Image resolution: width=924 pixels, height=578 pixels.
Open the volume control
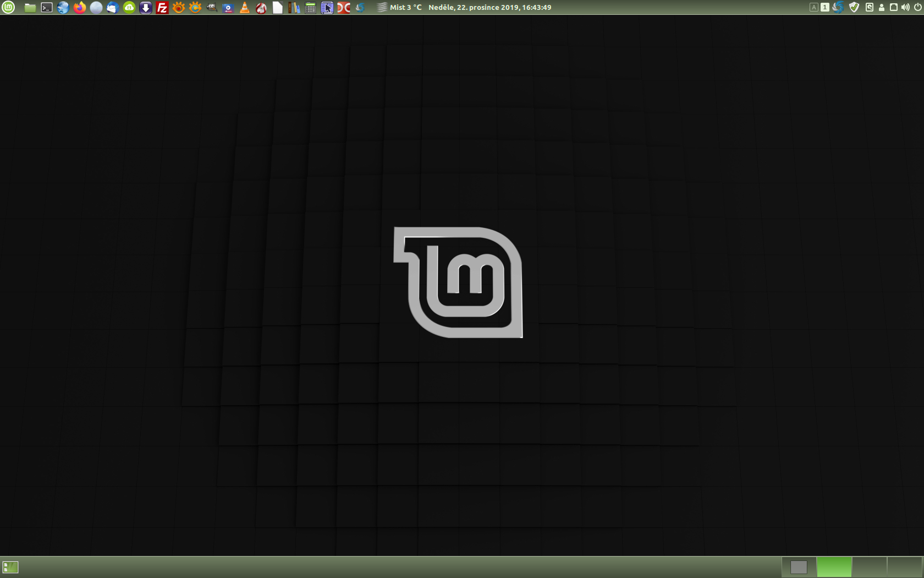coord(905,8)
